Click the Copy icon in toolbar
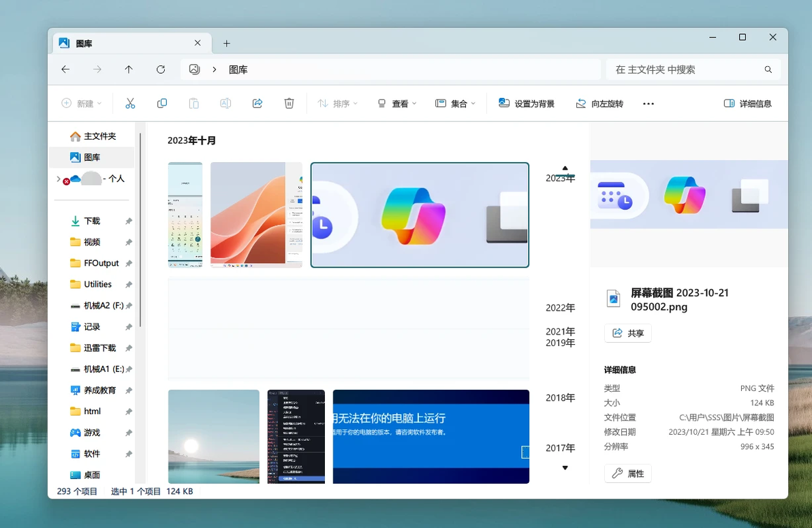Image resolution: width=812 pixels, height=528 pixels. [x=162, y=104]
